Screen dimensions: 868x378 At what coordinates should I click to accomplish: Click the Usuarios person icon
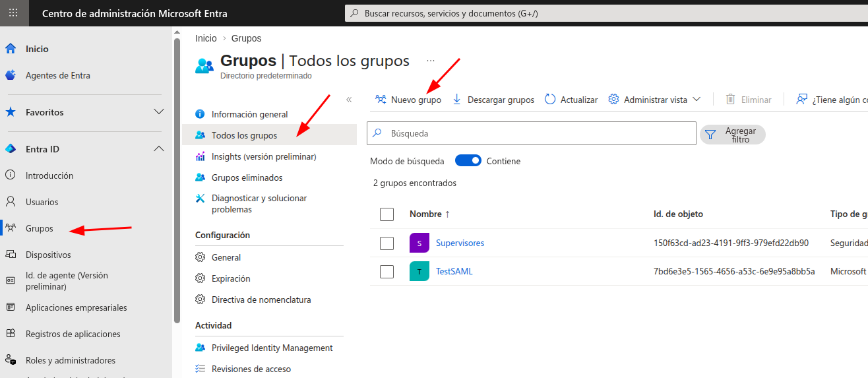[11, 202]
